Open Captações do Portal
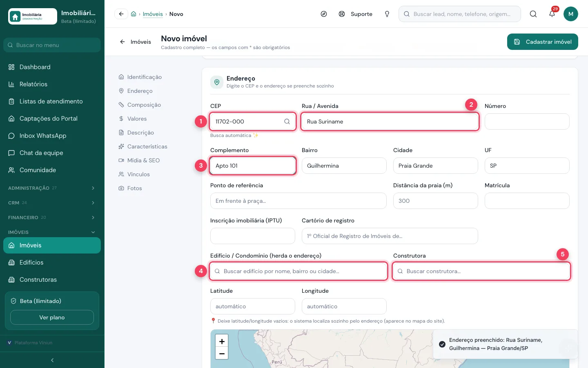The image size is (588, 368). click(52, 119)
